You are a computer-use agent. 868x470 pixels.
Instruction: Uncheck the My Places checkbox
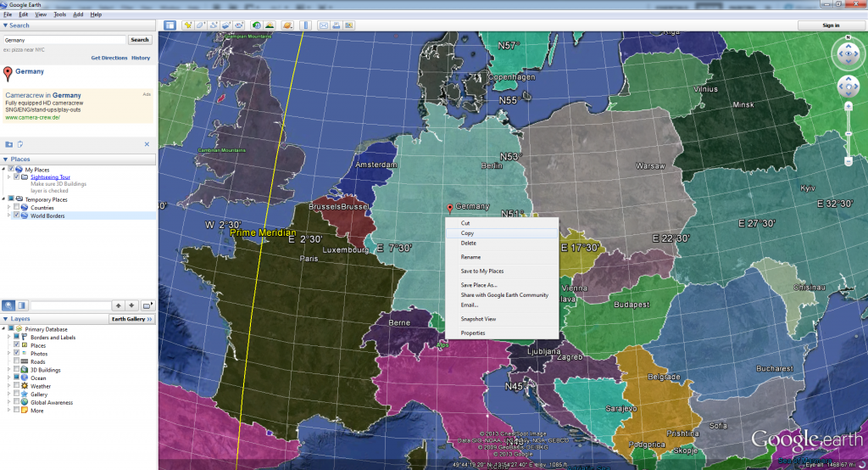click(10, 169)
